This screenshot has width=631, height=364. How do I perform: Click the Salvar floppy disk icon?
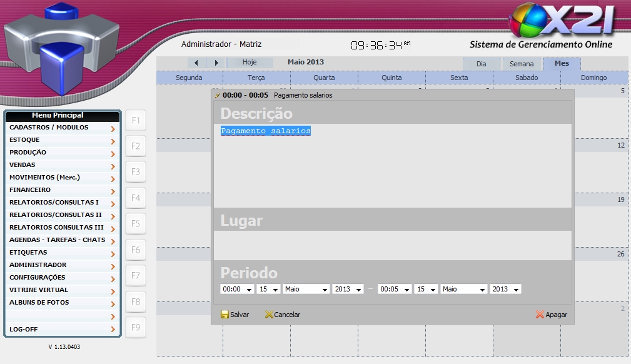coord(225,315)
